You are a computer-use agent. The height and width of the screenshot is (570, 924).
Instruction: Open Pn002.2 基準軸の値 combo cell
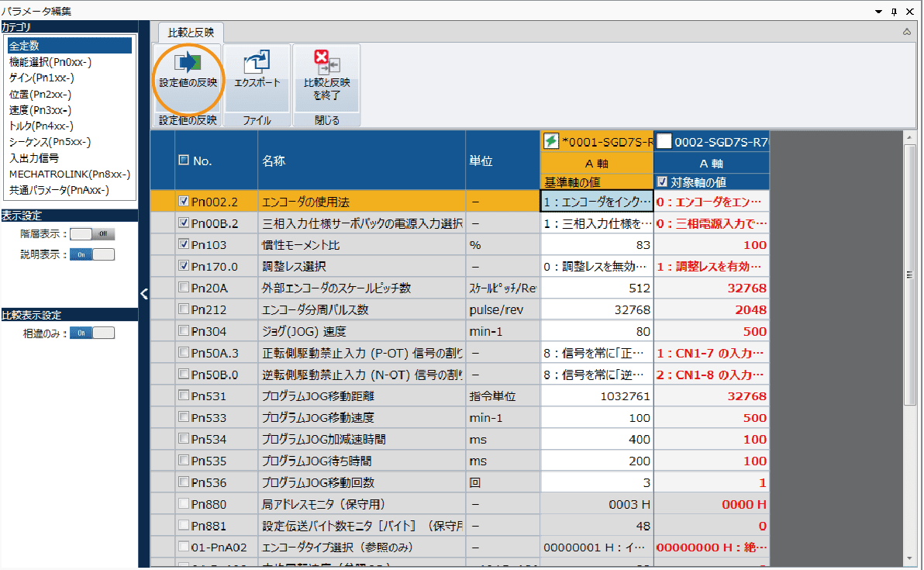click(596, 202)
